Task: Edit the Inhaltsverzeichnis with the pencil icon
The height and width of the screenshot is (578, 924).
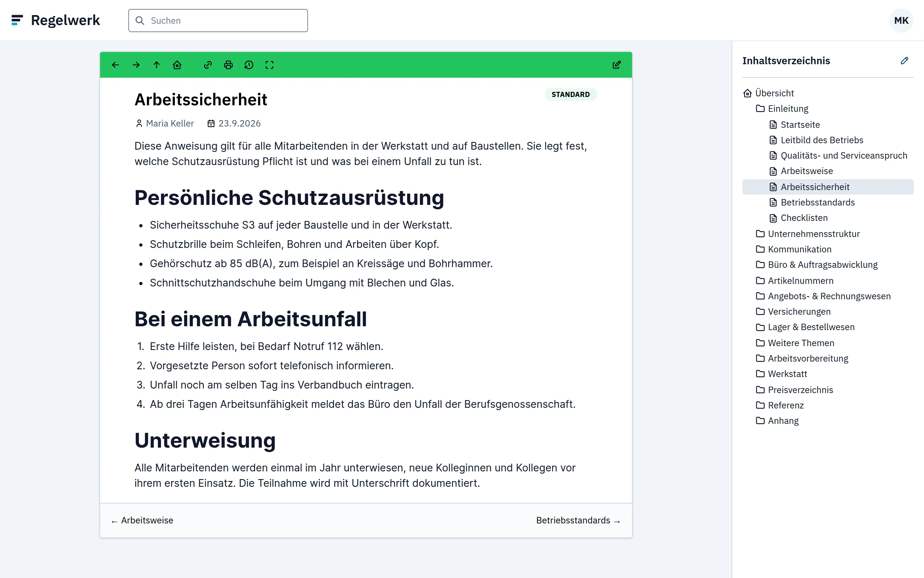Action: point(904,61)
